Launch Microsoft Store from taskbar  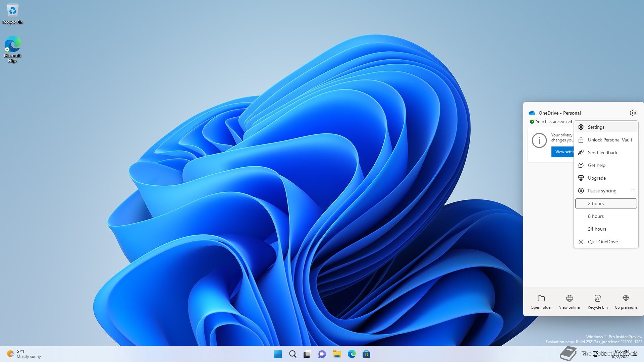[x=366, y=354]
